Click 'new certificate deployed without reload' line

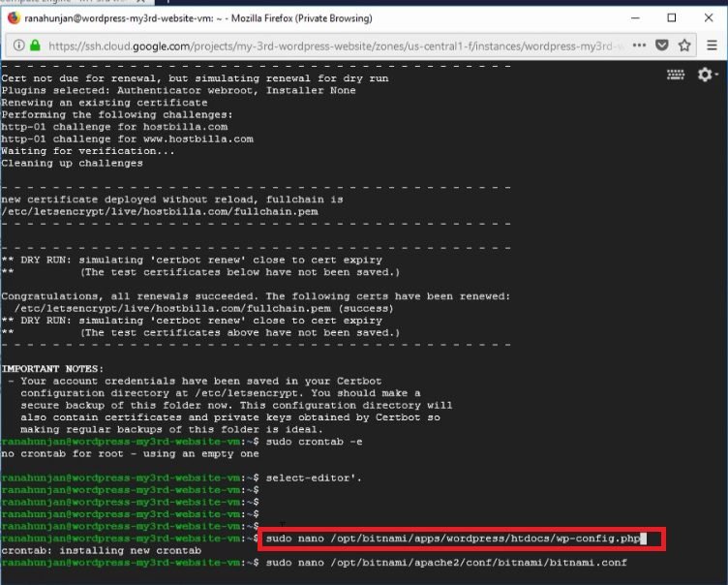click(172, 200)
